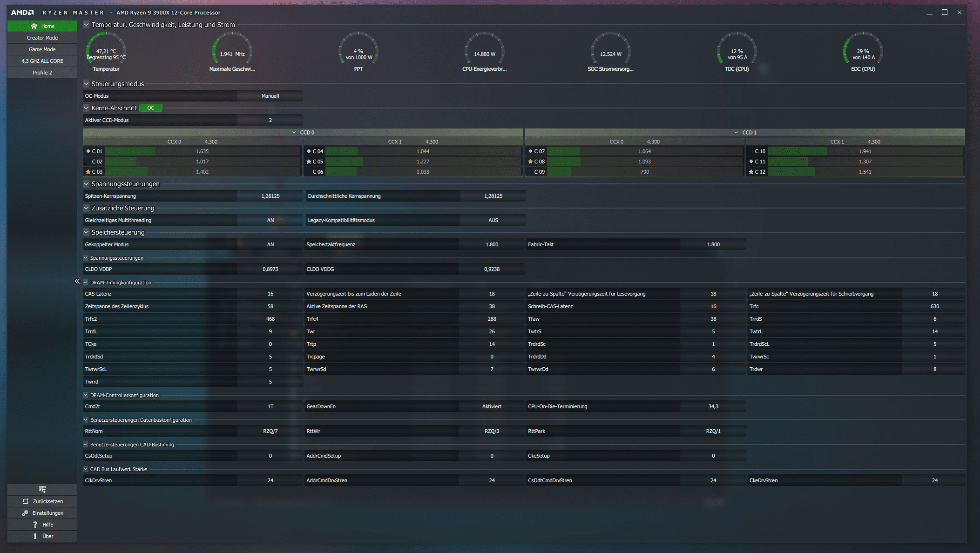The height and width of the screenshot is (553, 980).
Task: Click the dot marker on core C 11
Action: pos(751,162)
